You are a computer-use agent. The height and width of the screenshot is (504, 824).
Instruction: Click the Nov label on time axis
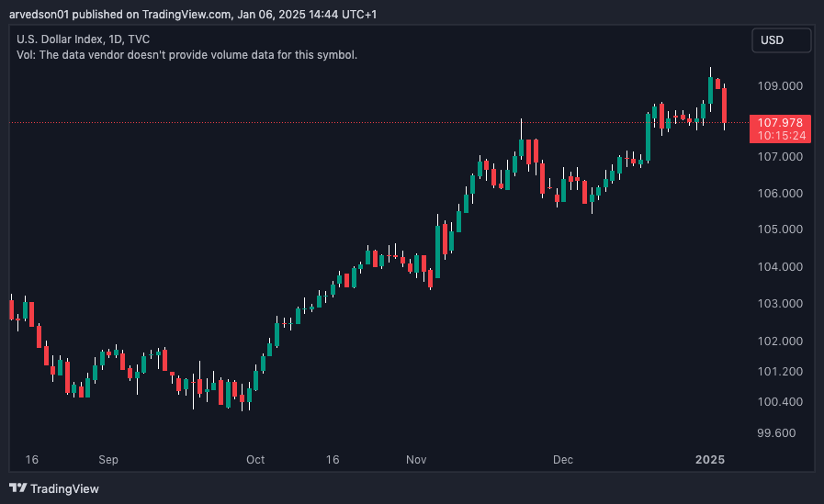coord(416,459)
